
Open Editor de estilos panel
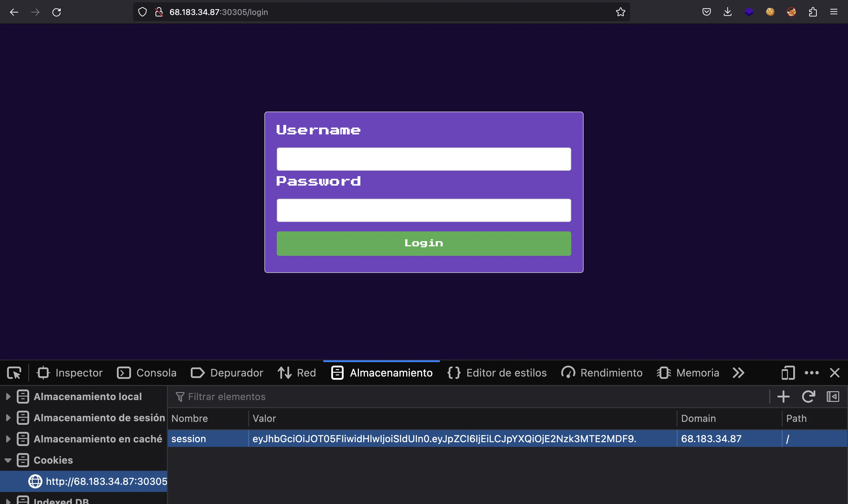pyautogui.click(x=506, y=373)
